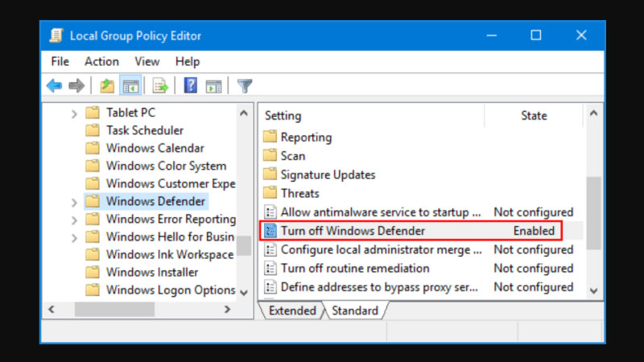Expand the Windows Defender tree node

pos(74,203)
